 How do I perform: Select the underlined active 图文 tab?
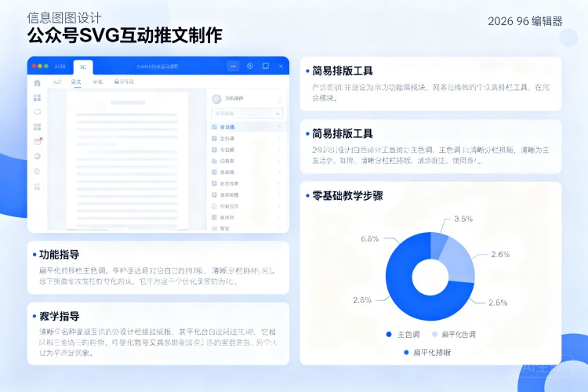point(76,82)
